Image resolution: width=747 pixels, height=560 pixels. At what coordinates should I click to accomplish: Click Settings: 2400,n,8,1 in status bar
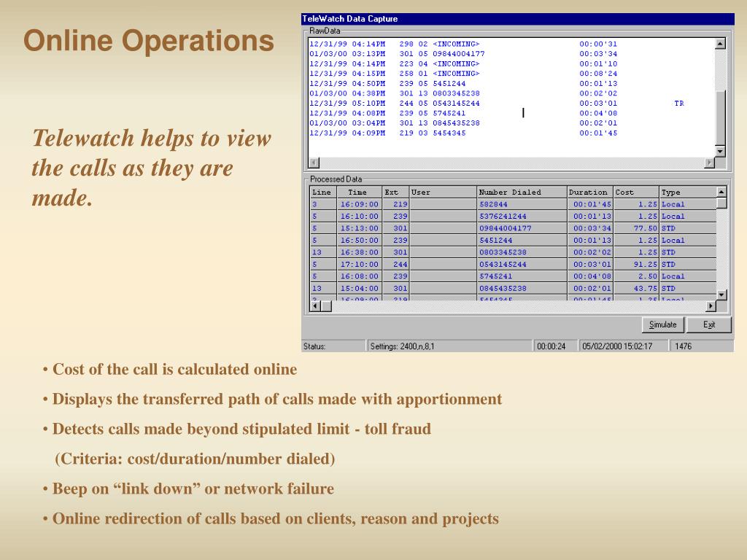point(449,346)
